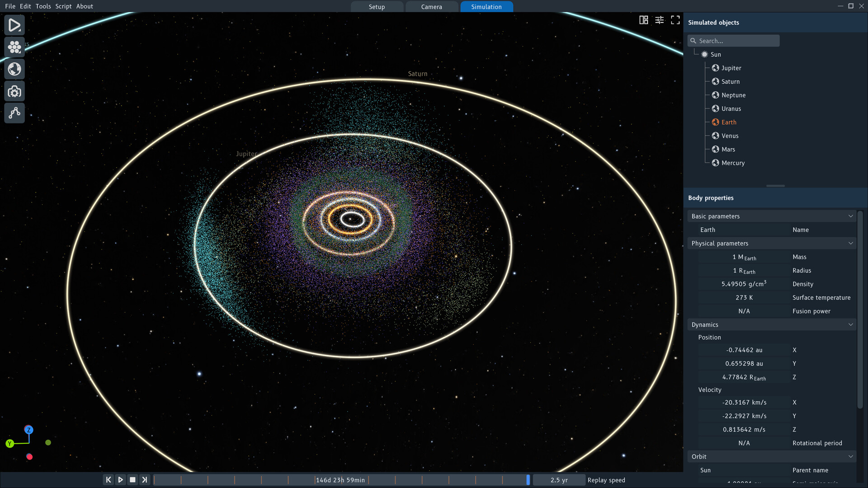Open the Script menu
This screenshot has width=868, height=488.
coord(63,6)
